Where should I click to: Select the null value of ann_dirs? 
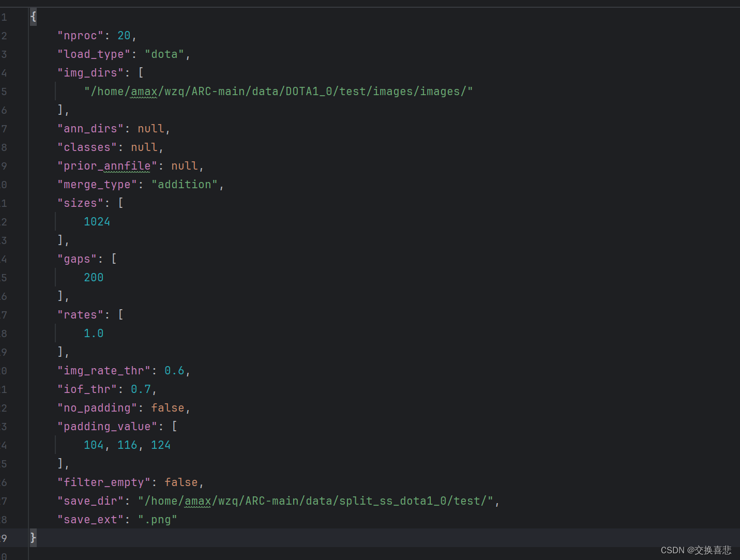coord(151,129)
